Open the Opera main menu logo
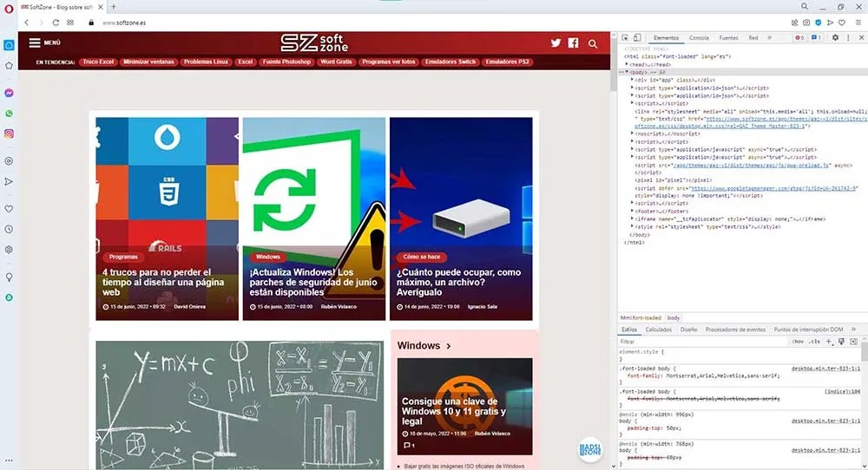 pyautogui.click(x=9, y=10)
